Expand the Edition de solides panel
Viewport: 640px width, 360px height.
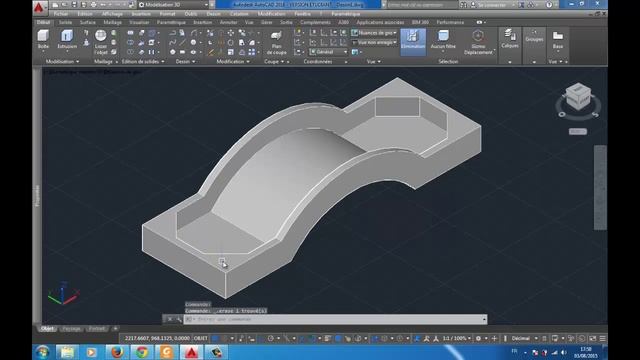pos(143,62)
